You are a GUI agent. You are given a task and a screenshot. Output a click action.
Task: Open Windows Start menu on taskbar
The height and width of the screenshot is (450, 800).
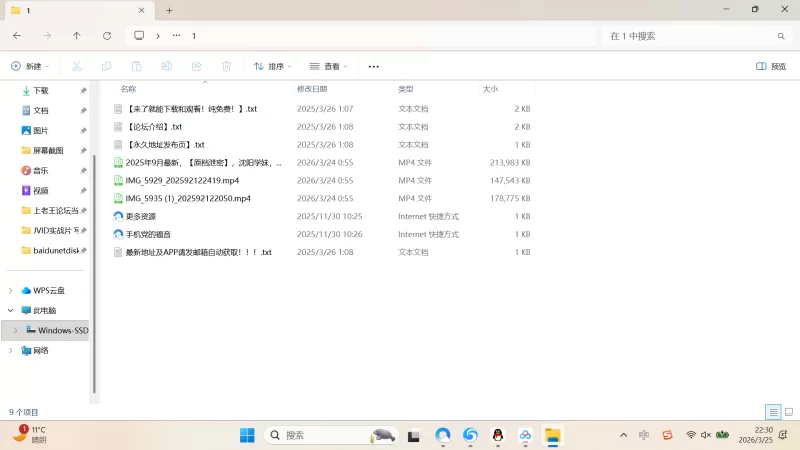click(247, 435)
